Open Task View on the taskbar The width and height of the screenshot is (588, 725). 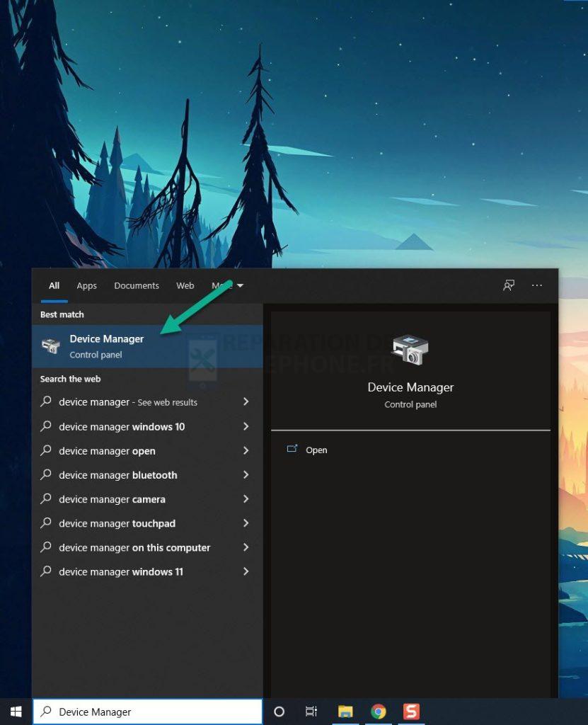[x=311, y=711]
